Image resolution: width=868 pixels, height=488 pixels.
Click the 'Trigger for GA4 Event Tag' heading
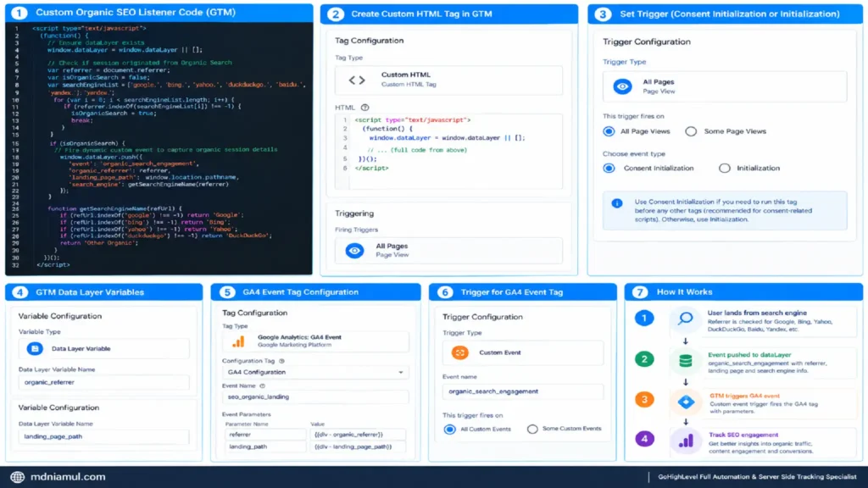(x=511, y=292)
